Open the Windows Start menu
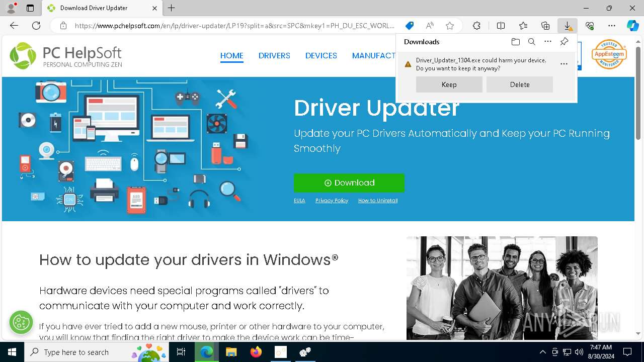Screen dimensions: 644x362 12,352
